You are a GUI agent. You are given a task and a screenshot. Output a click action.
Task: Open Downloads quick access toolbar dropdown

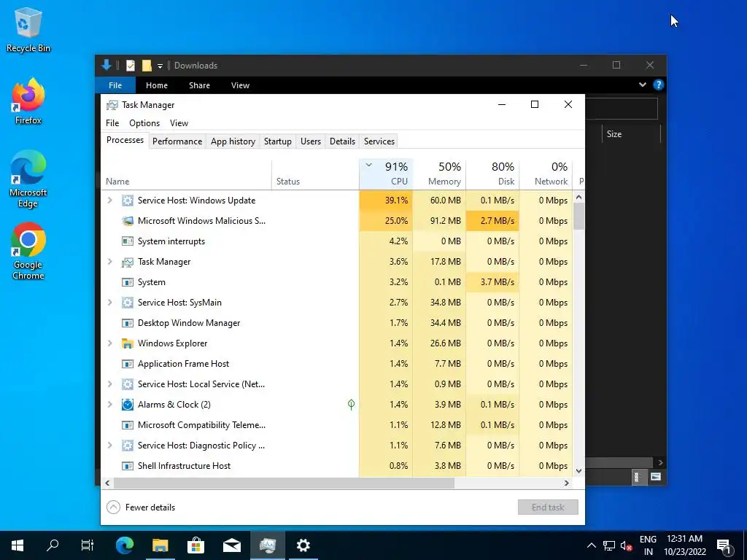[160, 66]
